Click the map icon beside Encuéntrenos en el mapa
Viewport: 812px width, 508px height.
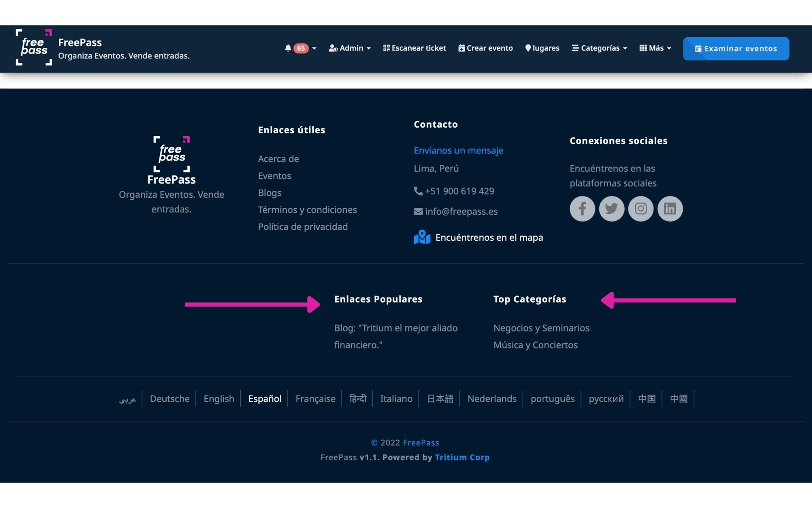click(422, 237)
